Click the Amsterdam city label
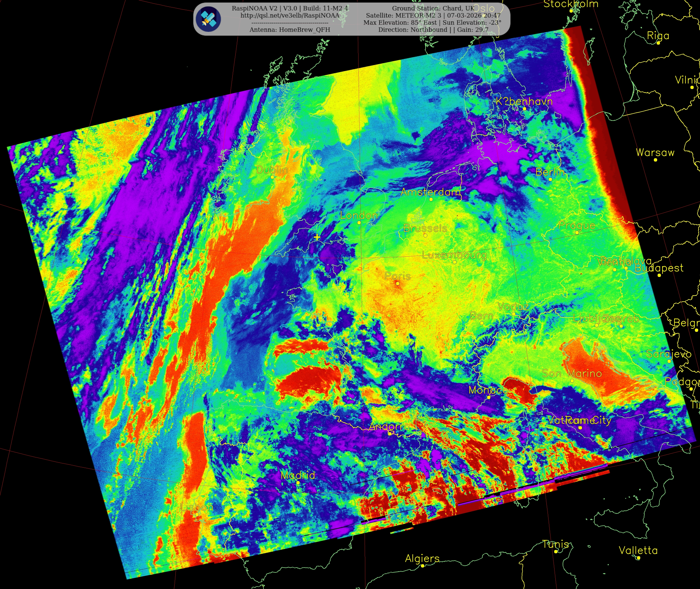This screenshot has height=589, width=700. [431, 192]
